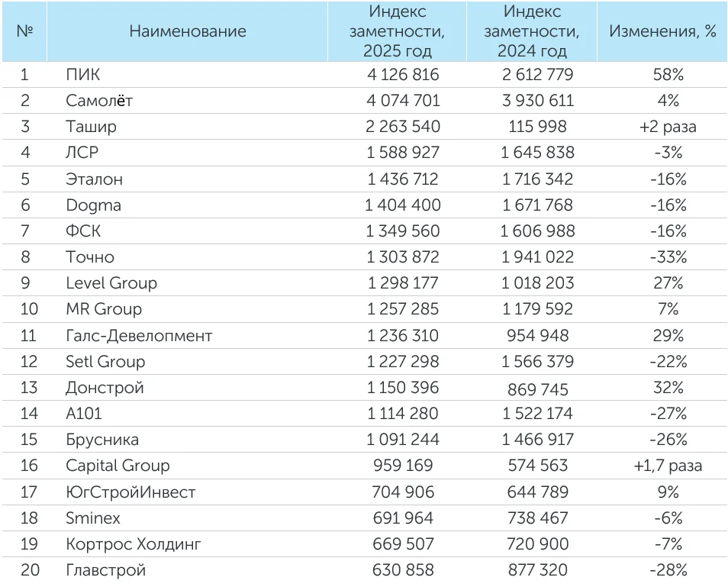The image size is (728, 587).
Task: Click the Индекс заметности, 2025 год header
Action: pos(397,31)
